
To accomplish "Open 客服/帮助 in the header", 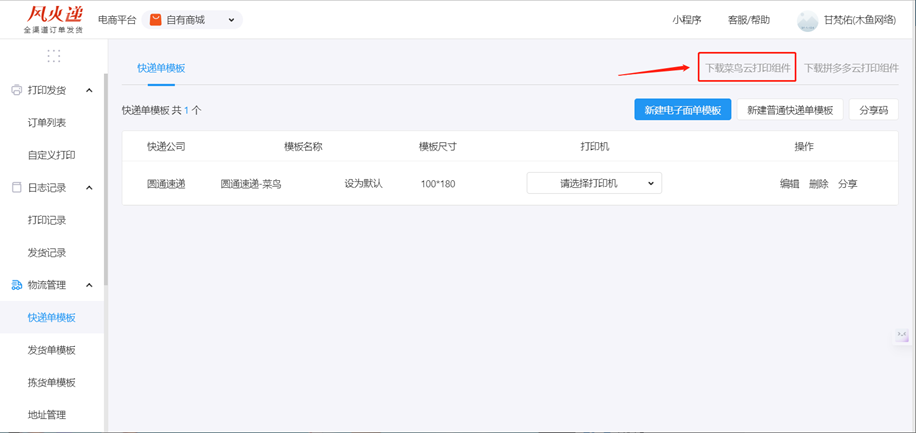I will [x=748, y=20].
